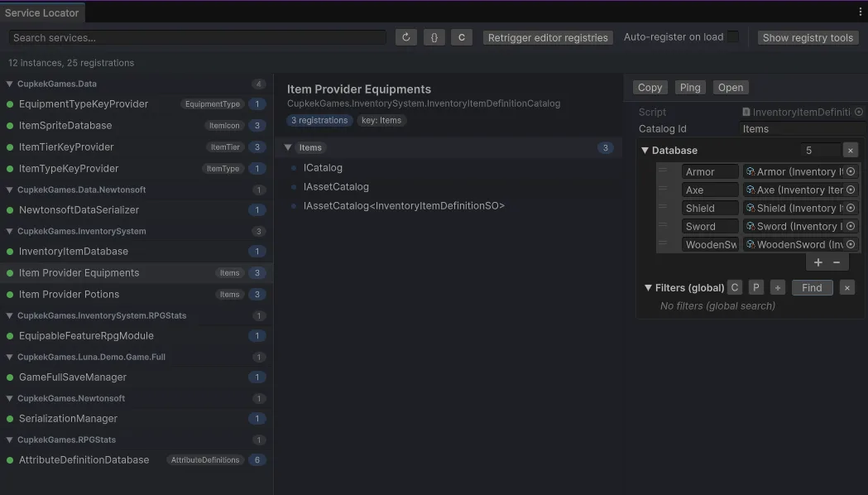Image resolution: width=868 pixels, height=495 pixels.
Task: Click object picker for Sword entry
Action: pos(851,227)
